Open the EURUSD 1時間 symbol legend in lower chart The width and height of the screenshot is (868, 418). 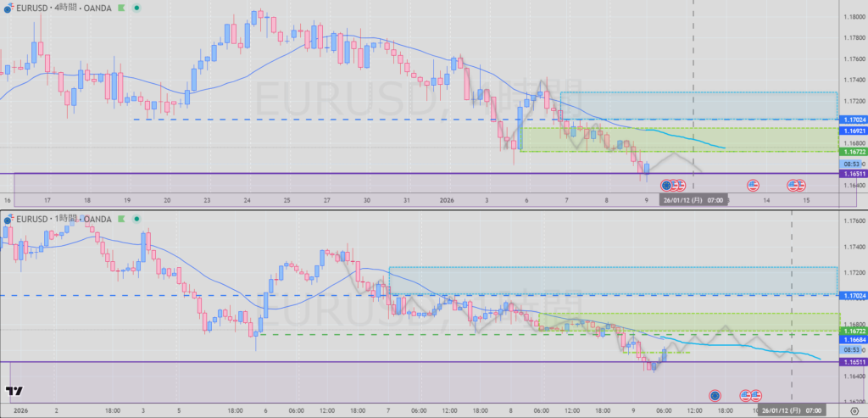click(64, 220)
